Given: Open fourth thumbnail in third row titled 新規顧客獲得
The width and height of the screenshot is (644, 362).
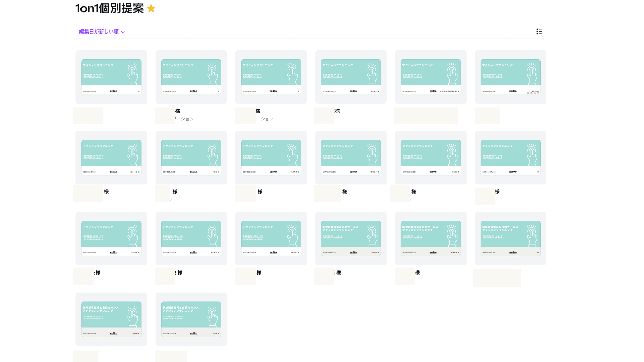Looking at the screenshot, I should click(x=351, y=238).
